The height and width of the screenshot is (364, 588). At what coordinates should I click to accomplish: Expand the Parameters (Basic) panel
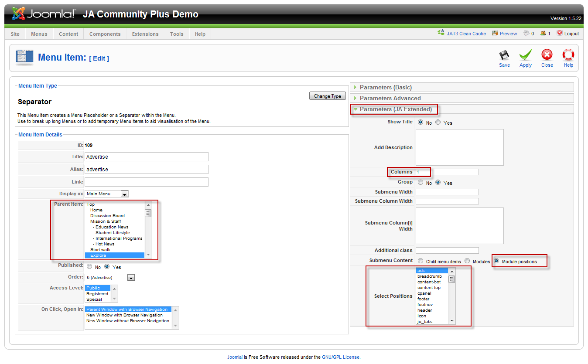tap(386, 87)
